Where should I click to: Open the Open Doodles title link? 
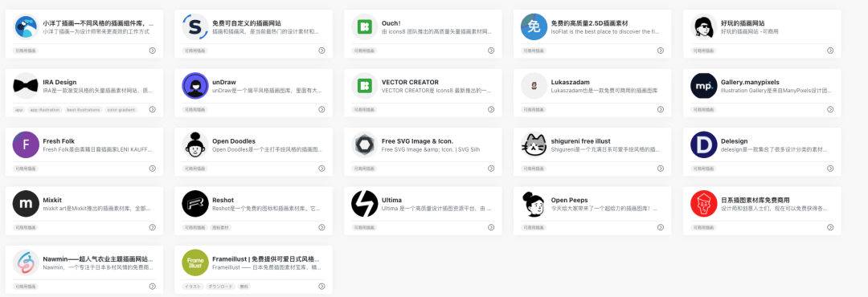[234, 141]
